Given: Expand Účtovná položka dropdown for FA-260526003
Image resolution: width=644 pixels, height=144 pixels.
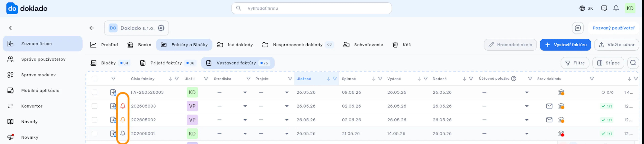Looking at the screenshot, I should point(527,93).
